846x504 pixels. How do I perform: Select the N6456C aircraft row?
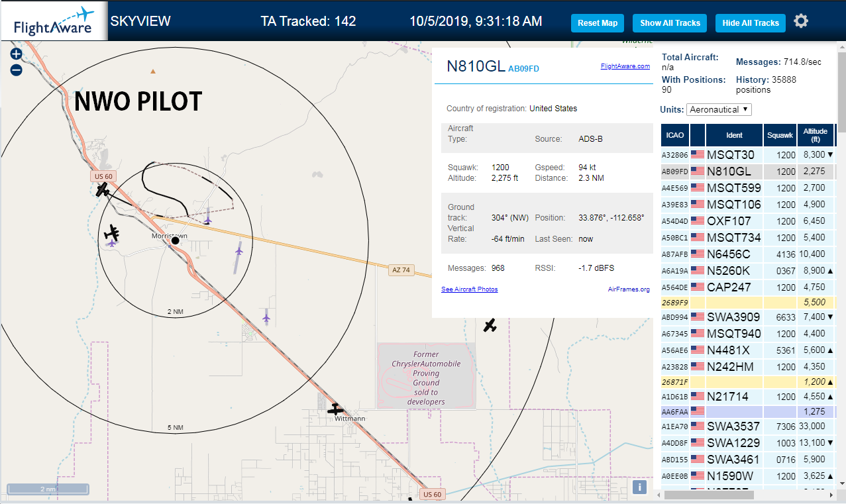748,254
